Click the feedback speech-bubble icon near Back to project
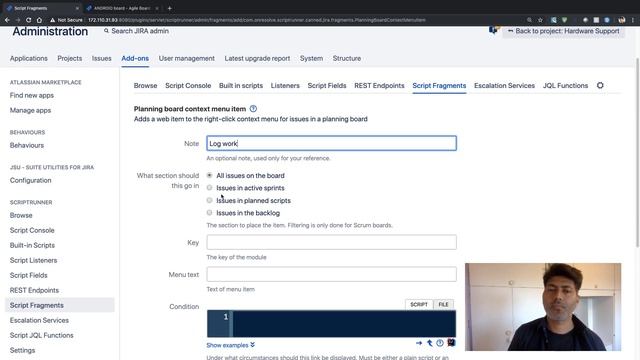640x360 pixels. pos(493,30)
